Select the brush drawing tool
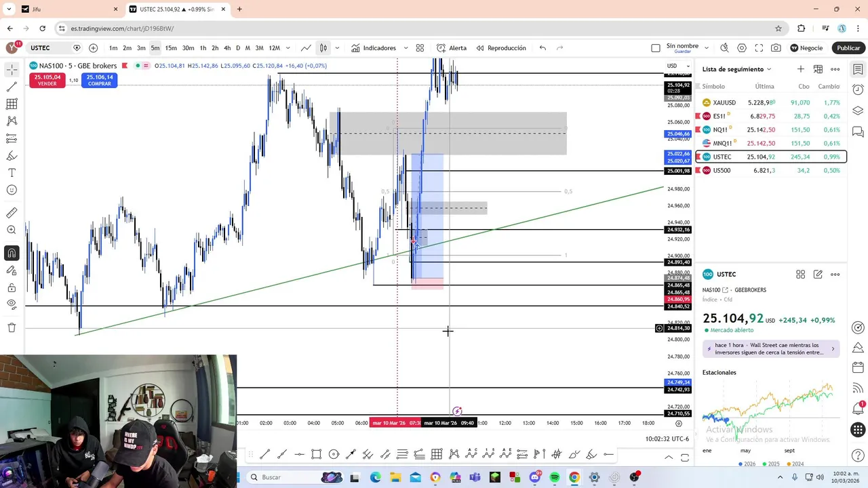The width and height of the screenshot is (868, 488). pyautogui.click(x=12, y=155)
